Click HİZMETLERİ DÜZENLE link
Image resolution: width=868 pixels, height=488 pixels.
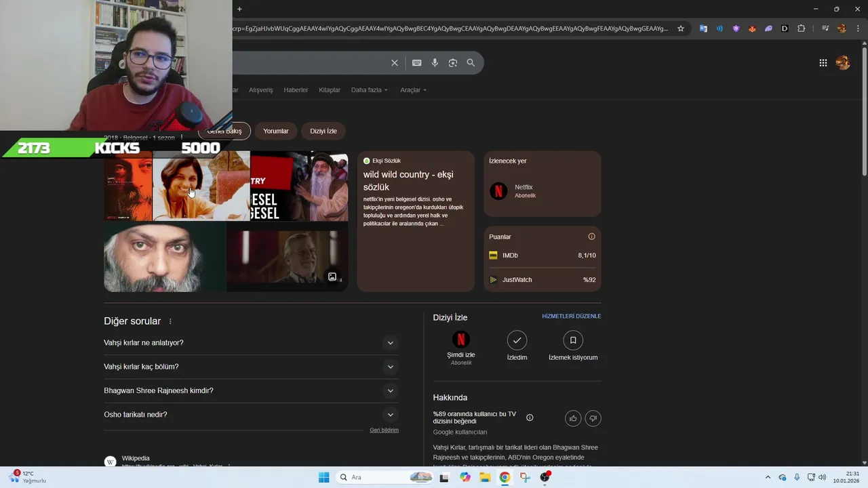[x=571, y=317]
